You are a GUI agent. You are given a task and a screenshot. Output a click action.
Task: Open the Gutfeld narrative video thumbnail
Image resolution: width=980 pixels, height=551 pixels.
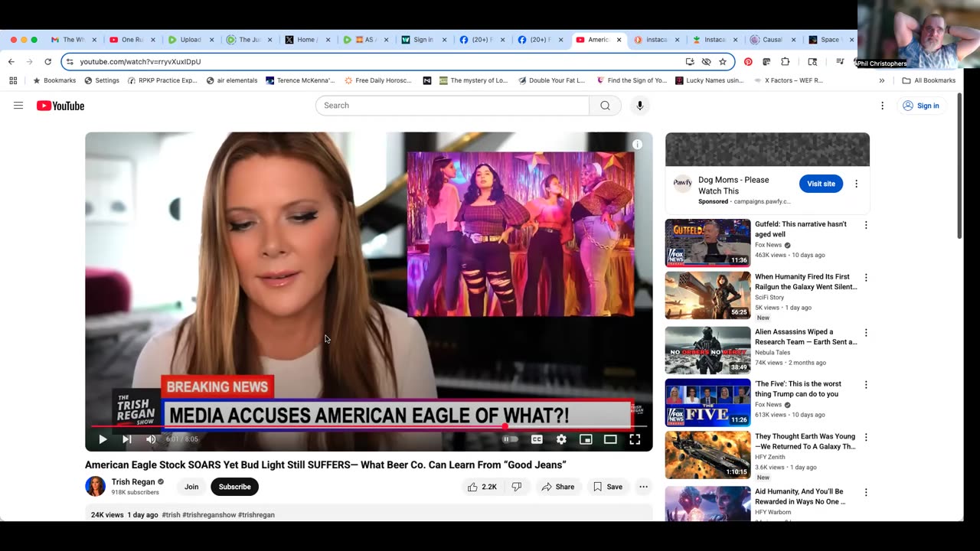pos(707,243)
